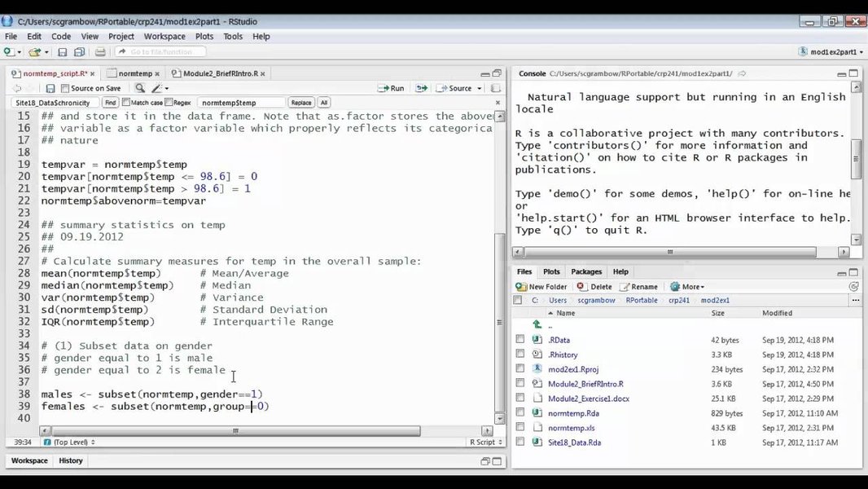
Task: Expand the recent files dropdown arrow
Action: 46,52
